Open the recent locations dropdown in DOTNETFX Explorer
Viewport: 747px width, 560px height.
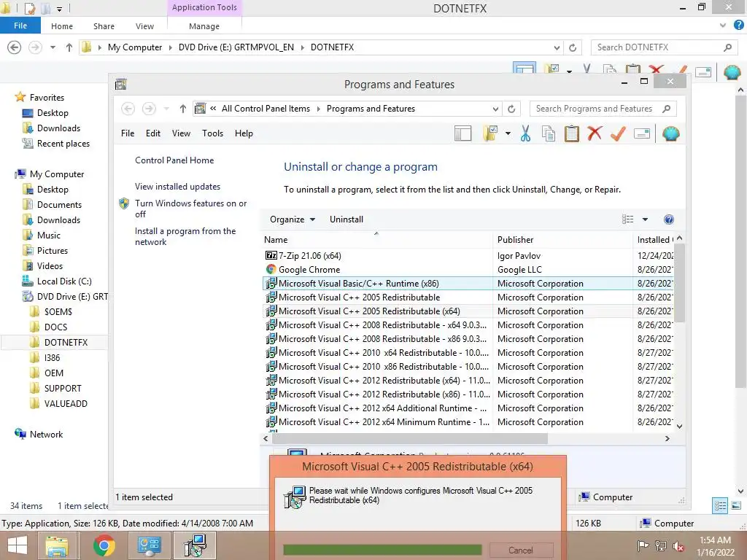point(53,47)
